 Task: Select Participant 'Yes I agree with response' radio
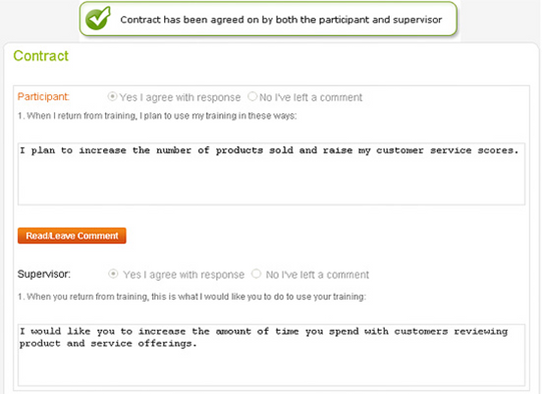(x=112, y=96)
